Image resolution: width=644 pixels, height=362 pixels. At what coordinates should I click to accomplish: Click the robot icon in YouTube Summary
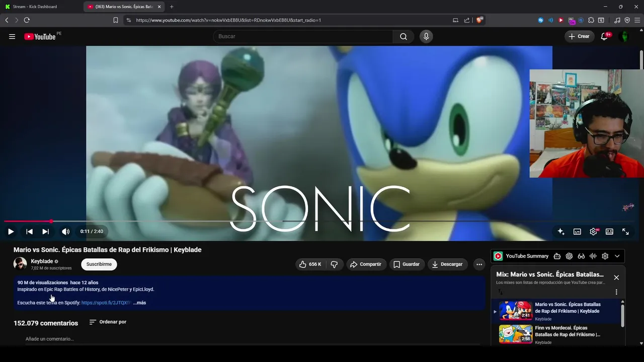[557, 256]
